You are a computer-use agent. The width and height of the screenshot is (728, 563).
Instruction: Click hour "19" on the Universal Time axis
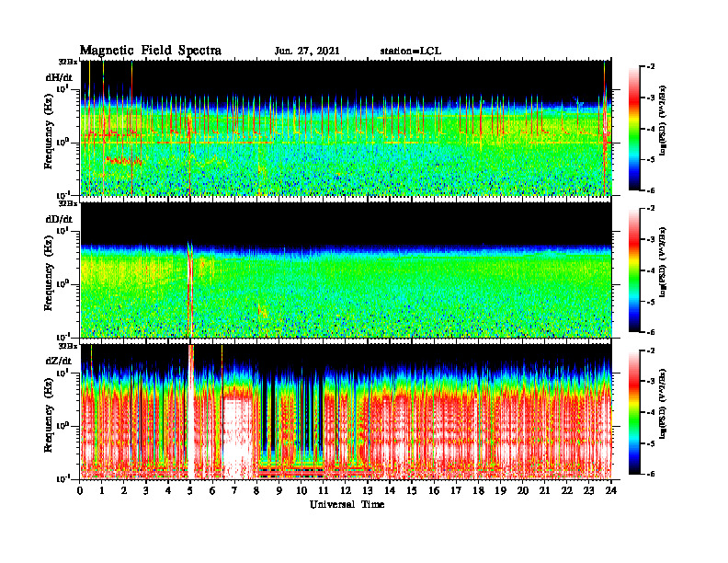[x=500, y=491]
